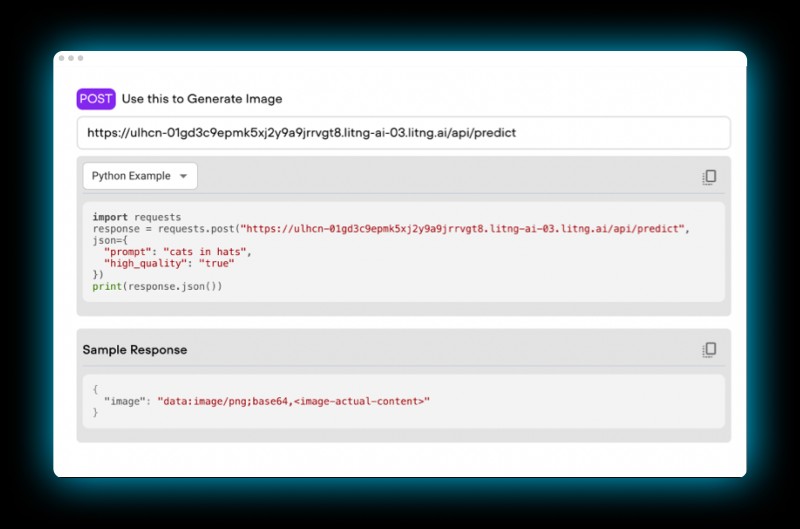Click the purple POST method badge

(x=96, y=99)
